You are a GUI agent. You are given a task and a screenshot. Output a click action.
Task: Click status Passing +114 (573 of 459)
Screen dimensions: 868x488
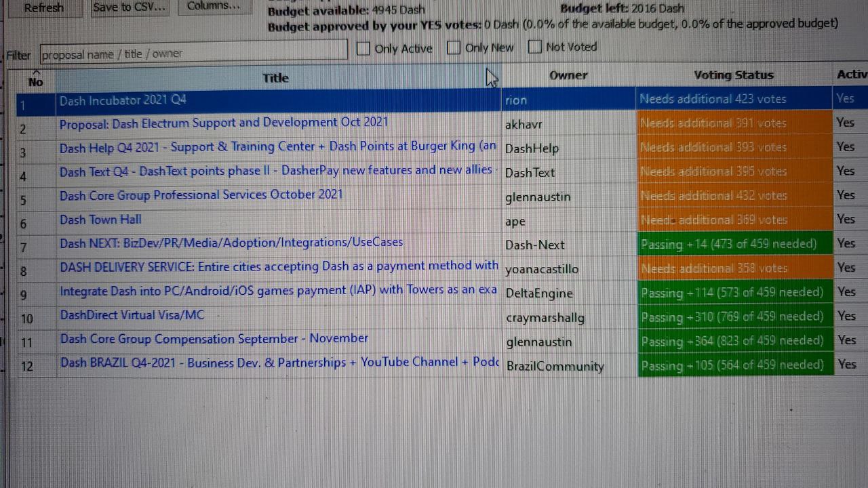click(x=734, y=292)
